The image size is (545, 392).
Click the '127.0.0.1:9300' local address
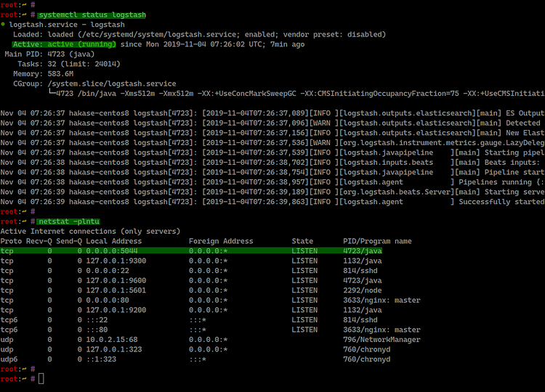coord(116,261)
